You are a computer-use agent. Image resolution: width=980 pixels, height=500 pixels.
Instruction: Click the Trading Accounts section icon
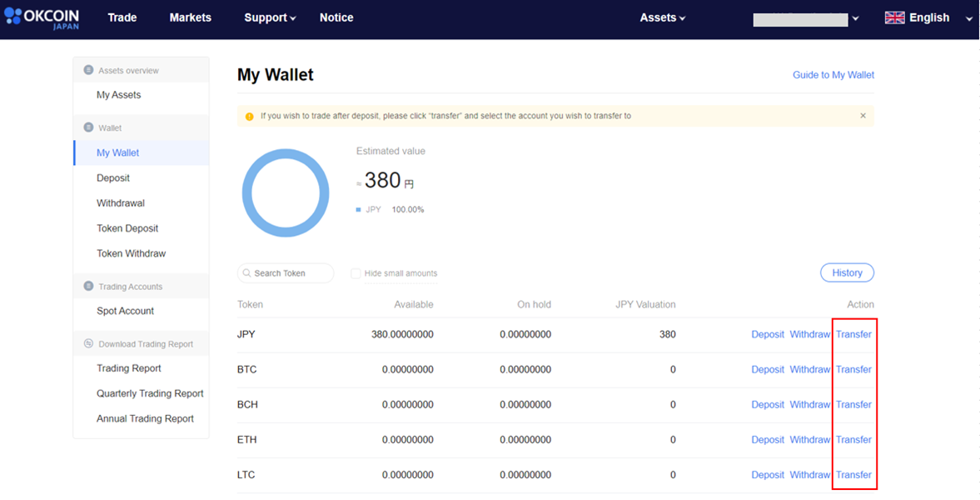point(88,286)
